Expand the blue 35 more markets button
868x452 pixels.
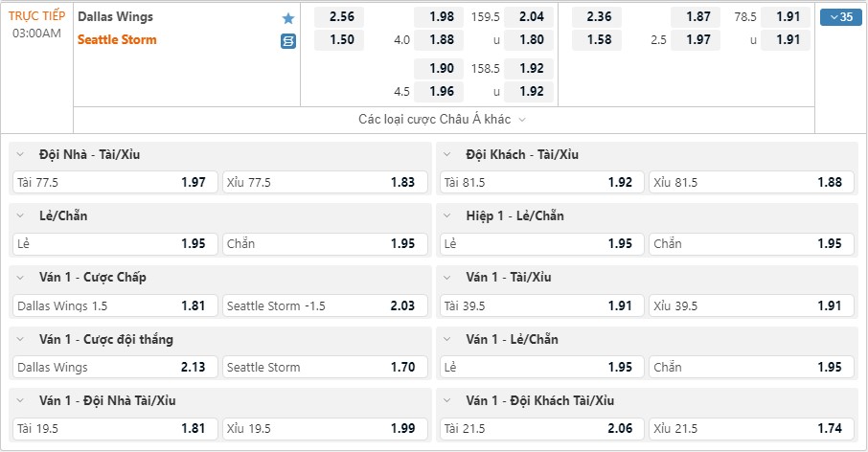840,17
